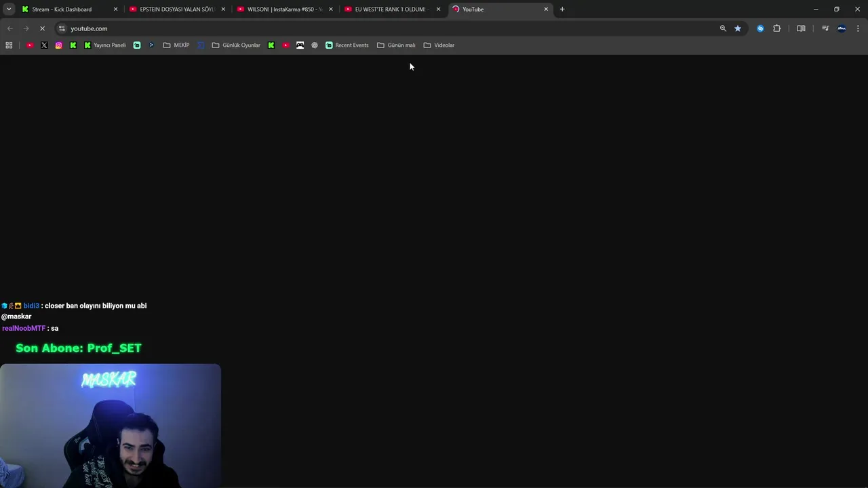868x488 pixels.
Task: Toggle the browser side panel
Action: pyautogui.click(x=801, y=28)
